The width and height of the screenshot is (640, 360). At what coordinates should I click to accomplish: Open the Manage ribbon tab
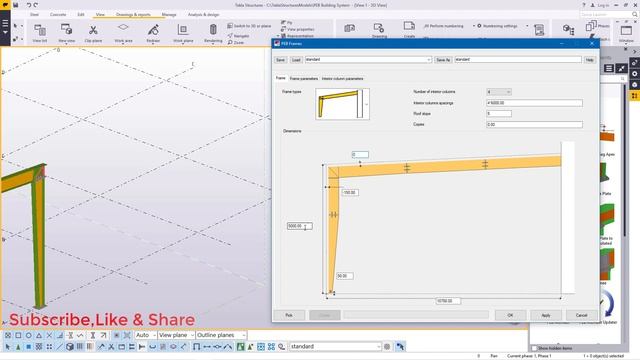(x=169, y=14)
